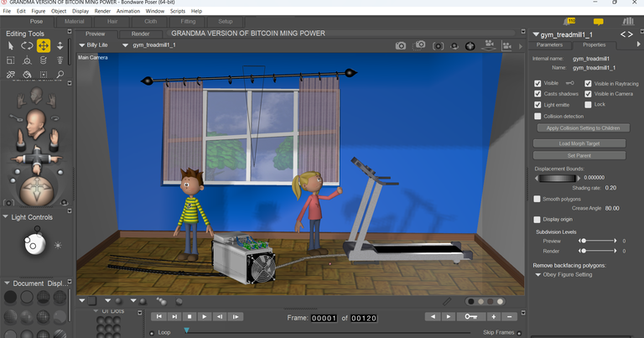644x338 pixels.
Task: Click the Stop button in animation controls
Action: [190, 317]
